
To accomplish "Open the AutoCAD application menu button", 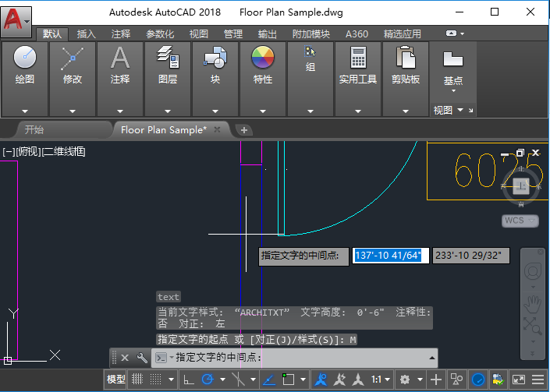I will (16, 21).
